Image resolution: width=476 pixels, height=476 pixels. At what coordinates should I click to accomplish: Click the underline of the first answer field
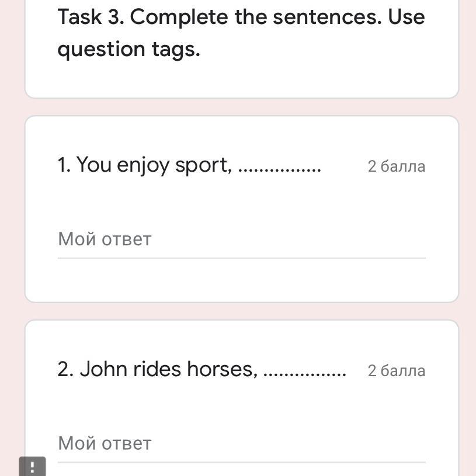(x=241, y=258)
